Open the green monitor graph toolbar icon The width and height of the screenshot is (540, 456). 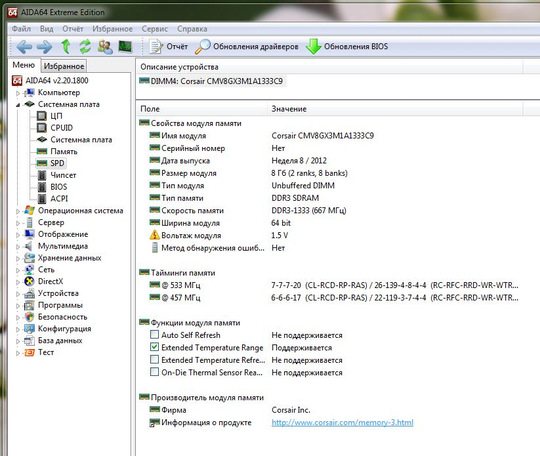pos(125,46)
